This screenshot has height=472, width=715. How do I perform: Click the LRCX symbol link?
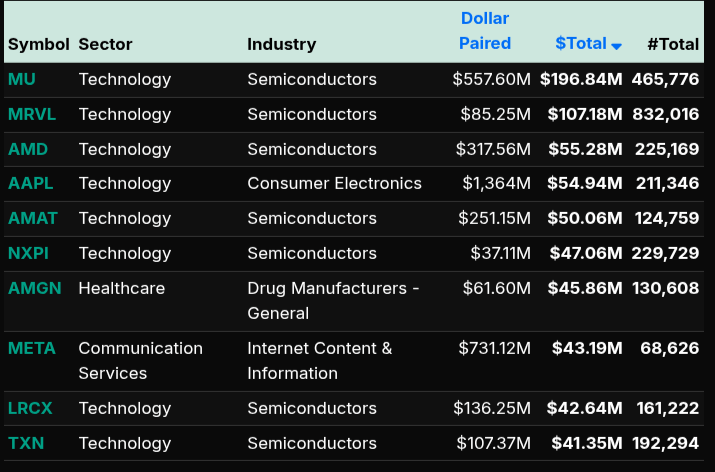tap(30, 408)
